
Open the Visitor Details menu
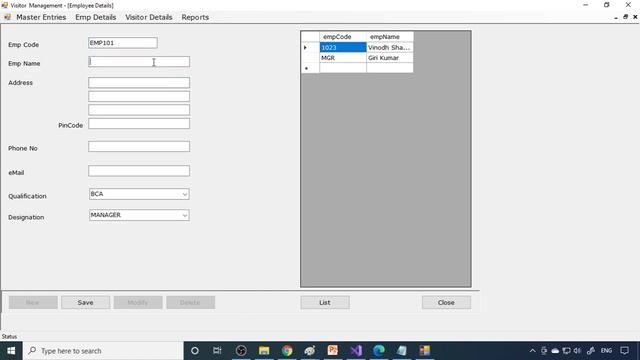click(x=149, y=17)
